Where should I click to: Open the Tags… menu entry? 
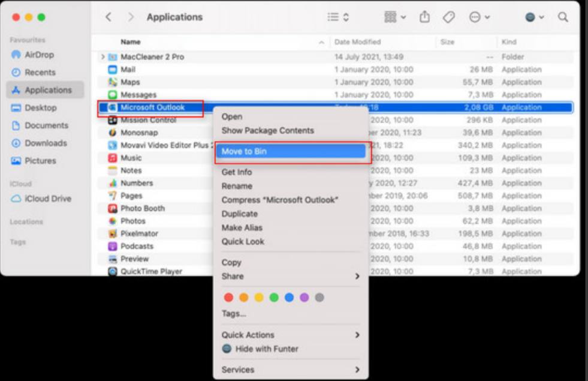coord(291,314)
